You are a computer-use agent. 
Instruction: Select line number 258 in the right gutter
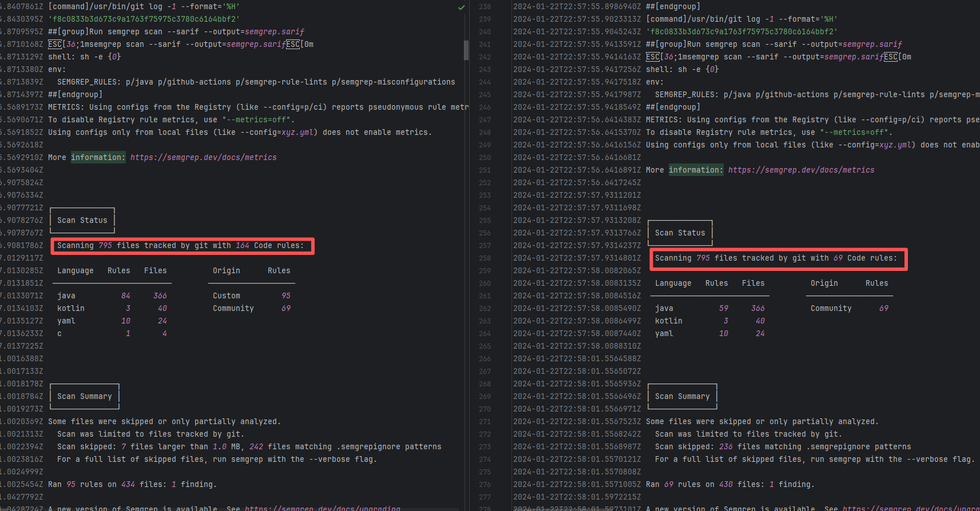(x=485, y=258)
